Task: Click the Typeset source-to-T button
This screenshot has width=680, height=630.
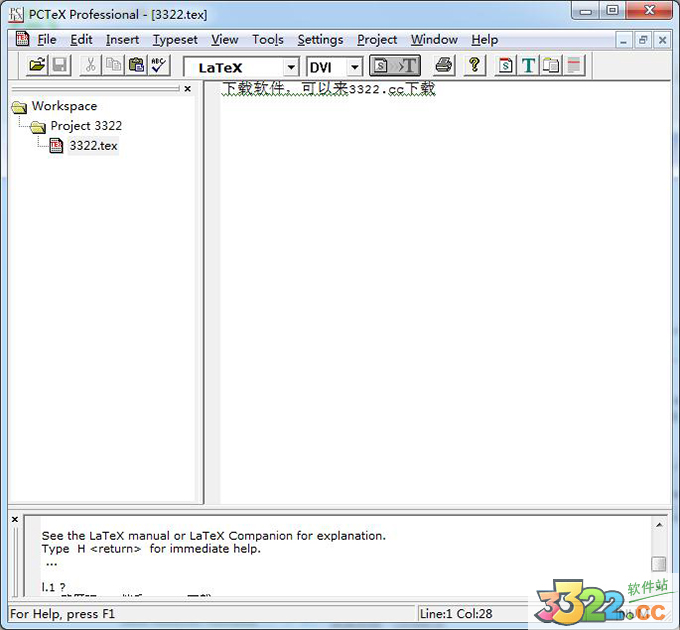Action: point(394,66)
